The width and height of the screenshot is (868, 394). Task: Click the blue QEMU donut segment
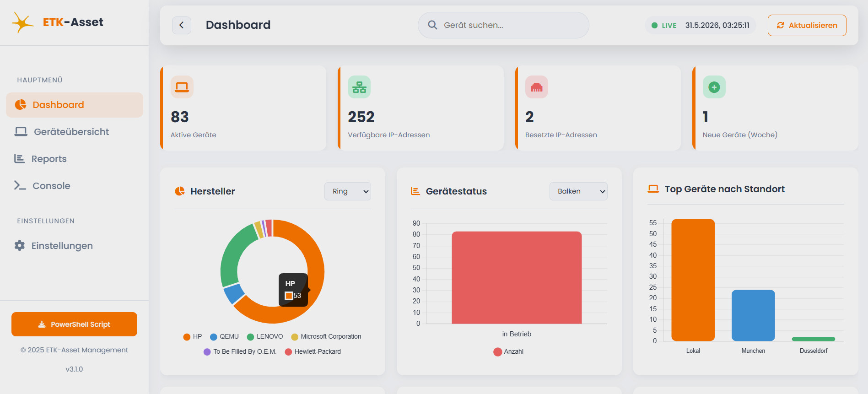coord(234,294)
